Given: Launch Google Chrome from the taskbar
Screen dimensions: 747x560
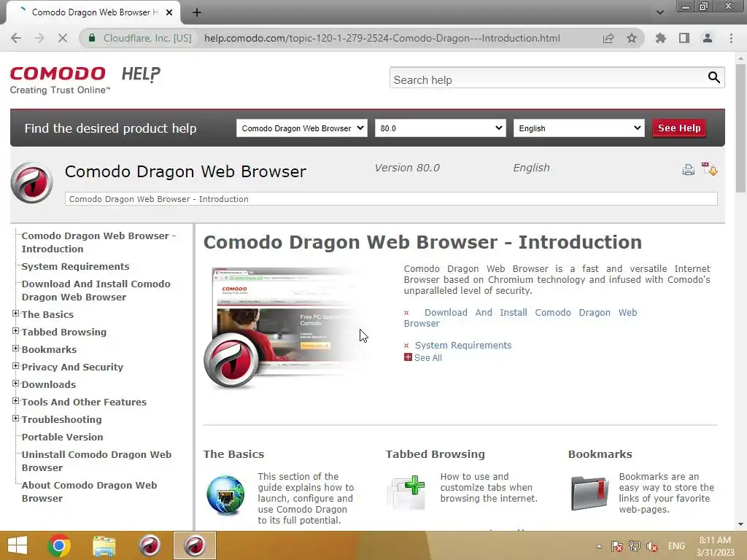Looking at the screenshot, I should tap(59, 545).
